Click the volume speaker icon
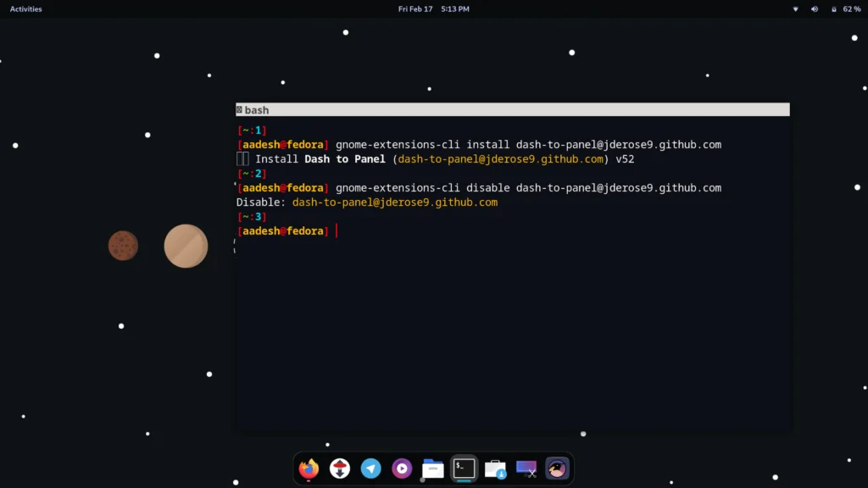 pyautogui.click(x=815, y=9)
